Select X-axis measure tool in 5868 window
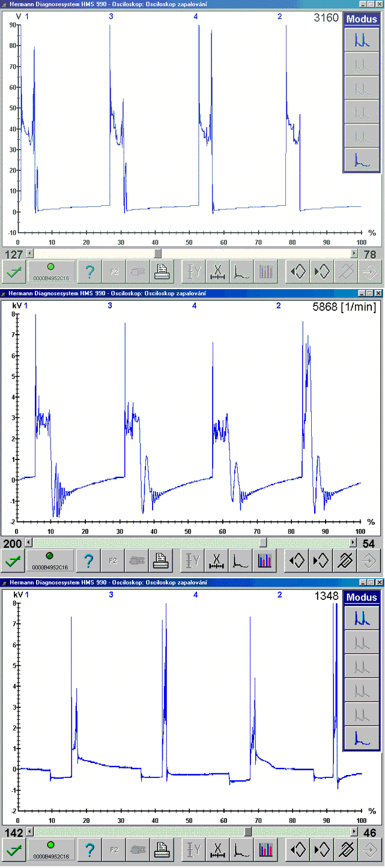 tap(216, 561)
